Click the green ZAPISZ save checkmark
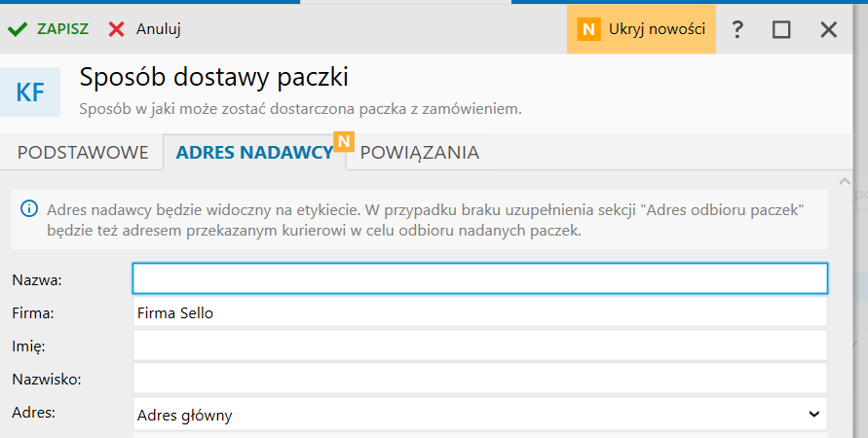The image size is (868, 438). pos(17,29)
